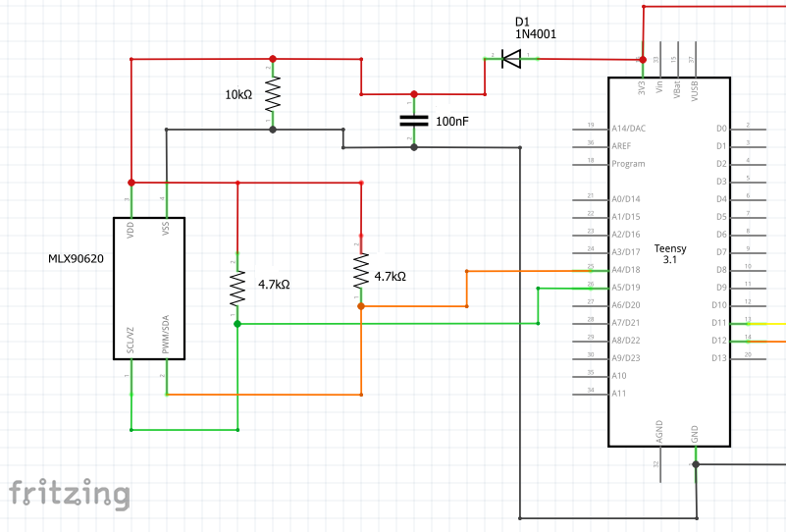Screen dimensions: 786x532
Task: Click the red junction dot above the 100nF capacitor
Action: pyautogui.click(x=414, y=94)
